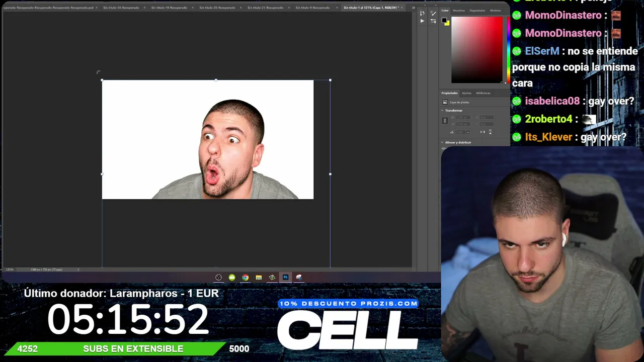The height and width of the screenshot is (362, 644).
Task: Click the top-center transform handle
Action: [x=216, y=80]
